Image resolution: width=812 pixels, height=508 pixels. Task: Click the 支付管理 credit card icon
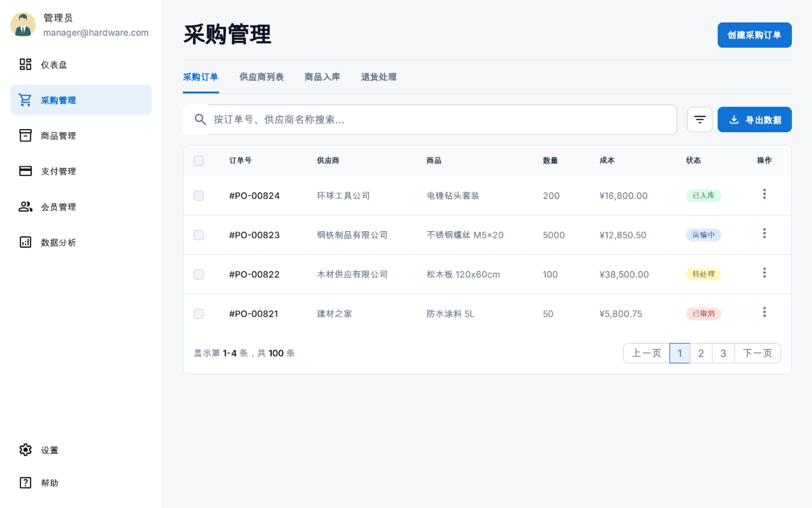[x=25, y=171]
